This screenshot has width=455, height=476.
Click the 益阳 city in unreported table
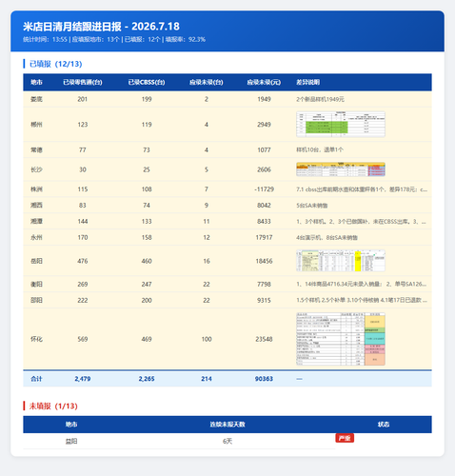tap(71, 441)
